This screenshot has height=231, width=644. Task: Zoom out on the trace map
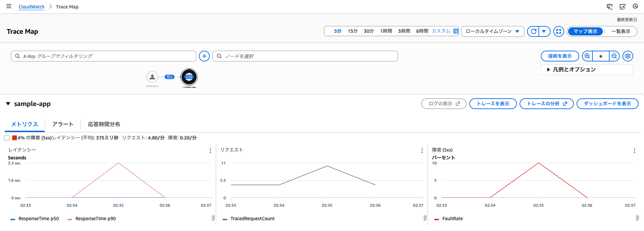614,56
